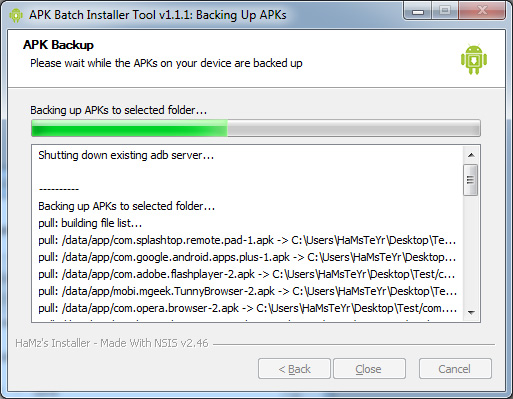This screenshot has width=513, height=399.
Task: Click the log scrollbar thumb handle
Action: [x=470, y=180]
